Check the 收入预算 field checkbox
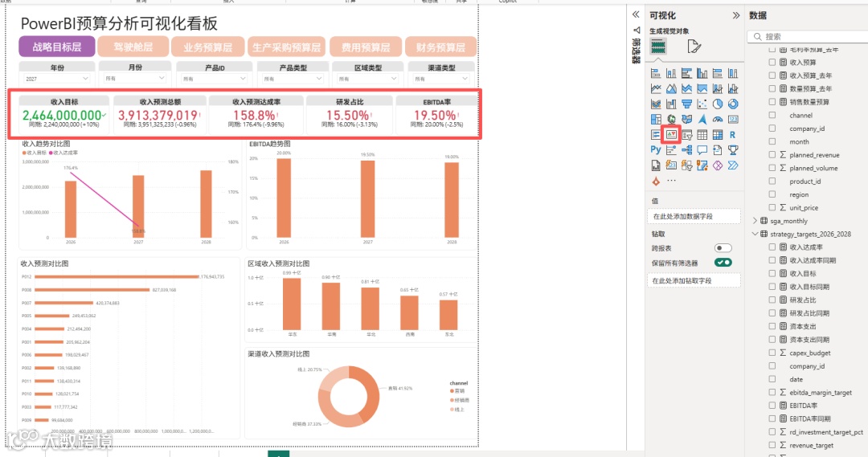The height and width of the screenshot is (457, 868). pos(772,62)
